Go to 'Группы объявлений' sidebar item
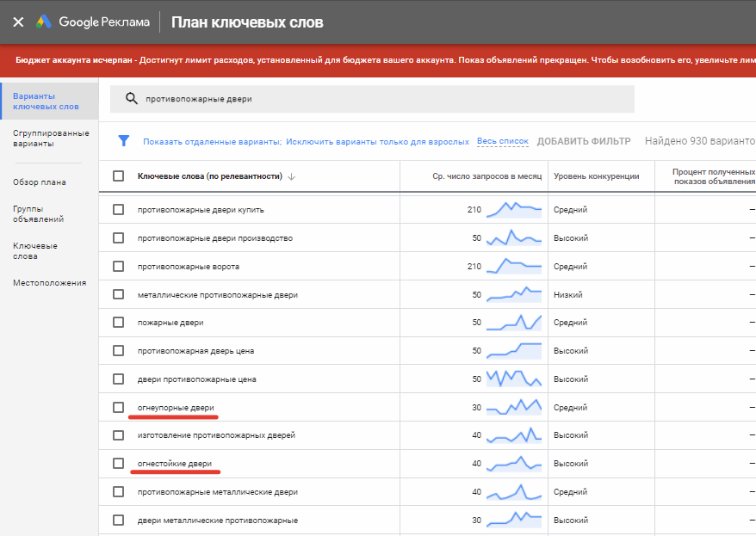The width and height of the screenshot is (756, 536). pyautogui.click(x=38, y=214)
